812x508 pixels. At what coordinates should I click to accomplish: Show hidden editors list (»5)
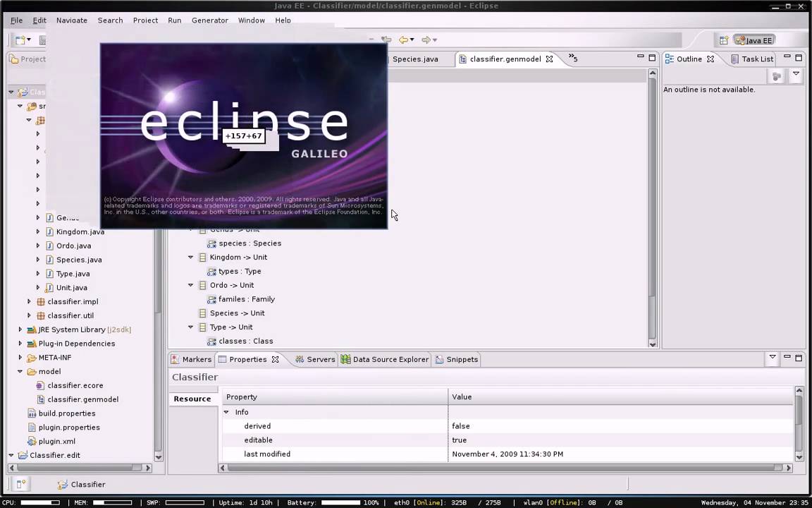pos(573,58)
